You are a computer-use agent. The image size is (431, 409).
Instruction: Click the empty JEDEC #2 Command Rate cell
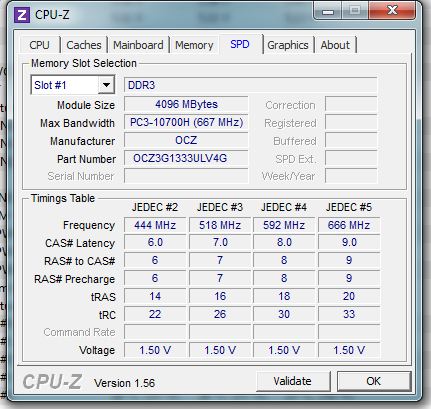155,332
